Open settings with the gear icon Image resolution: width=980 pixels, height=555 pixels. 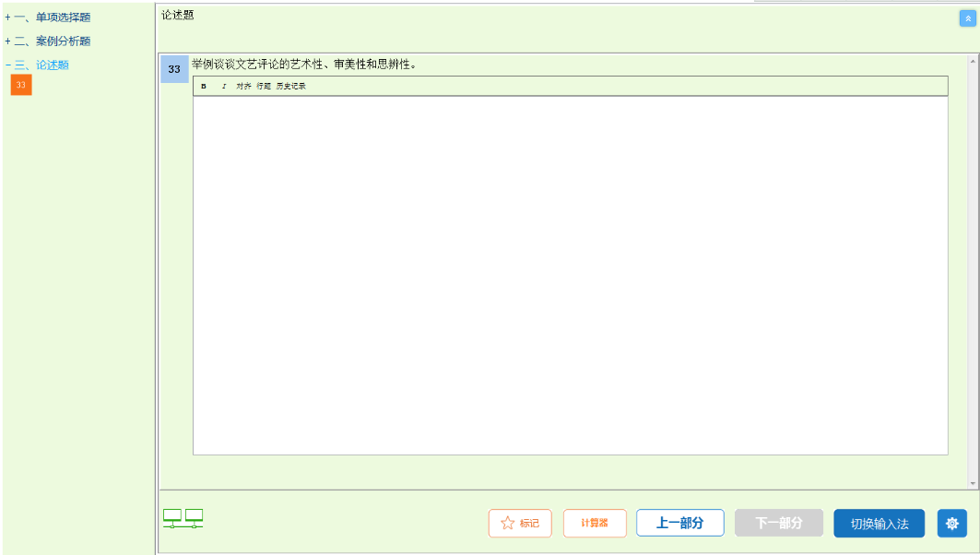(951, 523)
